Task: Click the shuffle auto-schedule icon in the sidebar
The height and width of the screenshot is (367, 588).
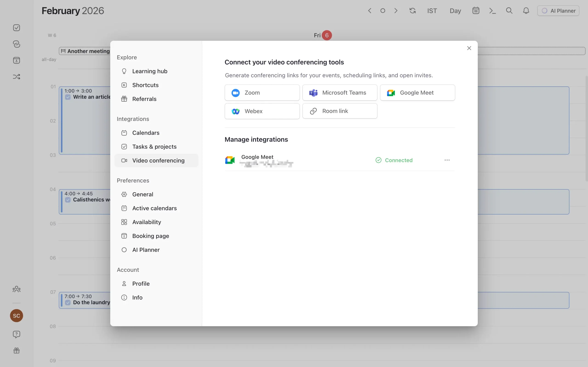Action: click(16, 76)
